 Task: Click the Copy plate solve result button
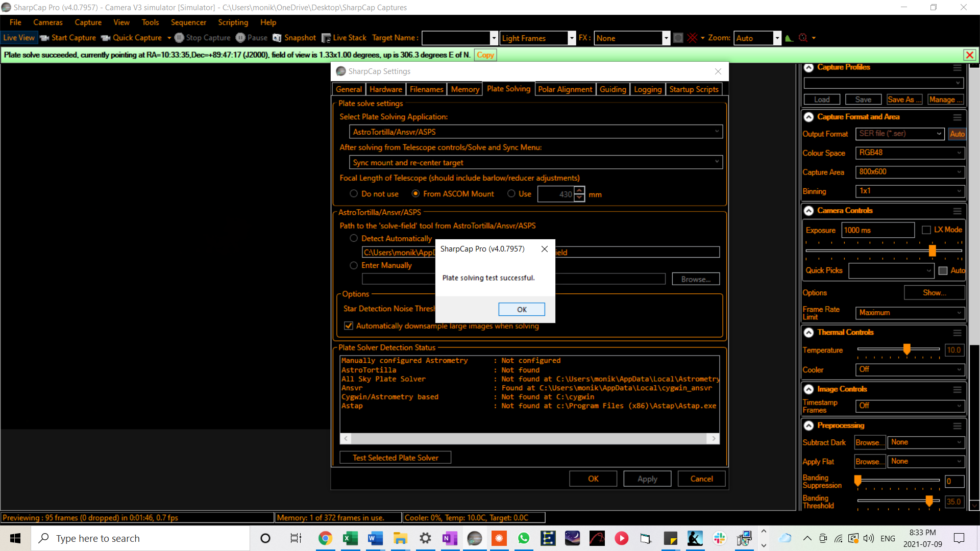point(486,55)
